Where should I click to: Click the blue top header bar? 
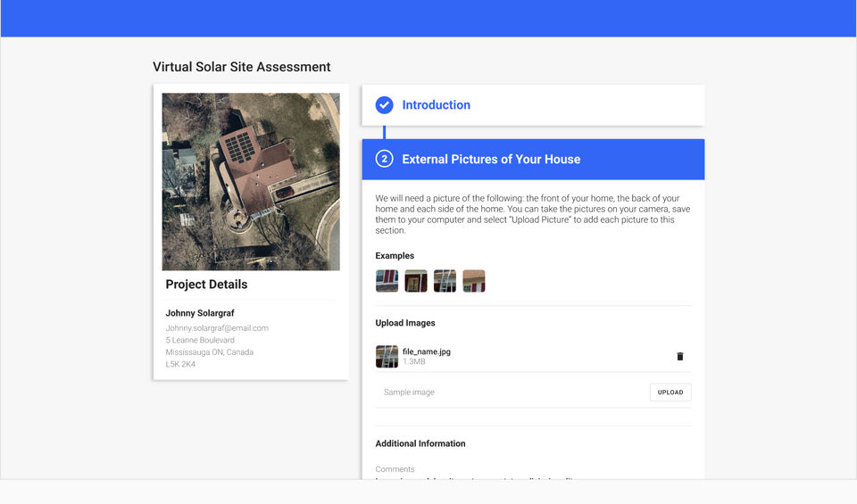(x=428, y=19)
